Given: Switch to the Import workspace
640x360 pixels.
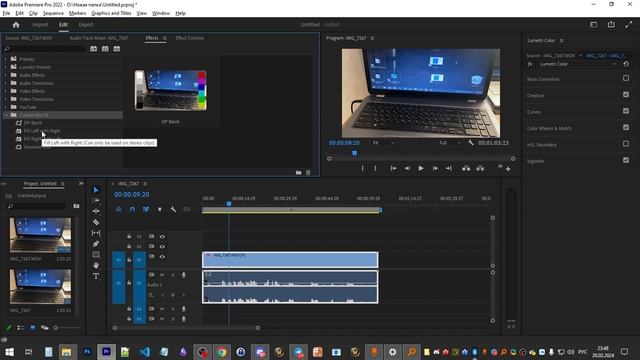Looking at the screenshot, I should (40, 24).
